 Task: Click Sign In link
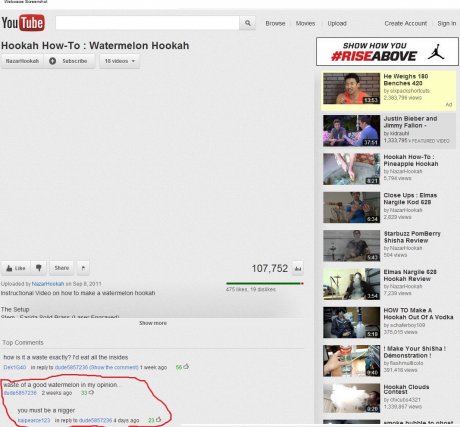(447, 23)
